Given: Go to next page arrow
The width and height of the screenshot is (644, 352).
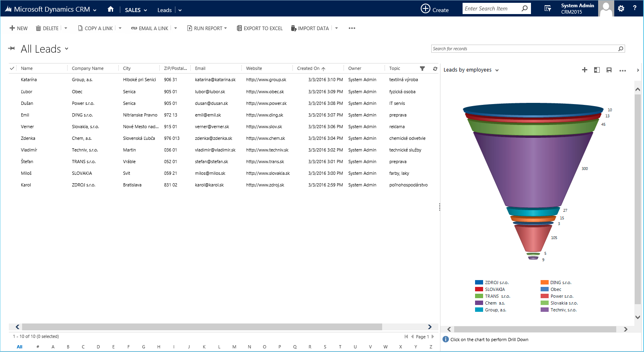Looking at the screenshot, I should 433,337.
